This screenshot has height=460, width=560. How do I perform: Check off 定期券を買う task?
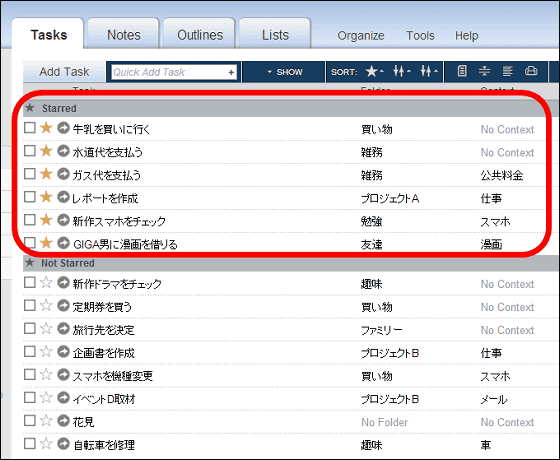pos(30,305)
